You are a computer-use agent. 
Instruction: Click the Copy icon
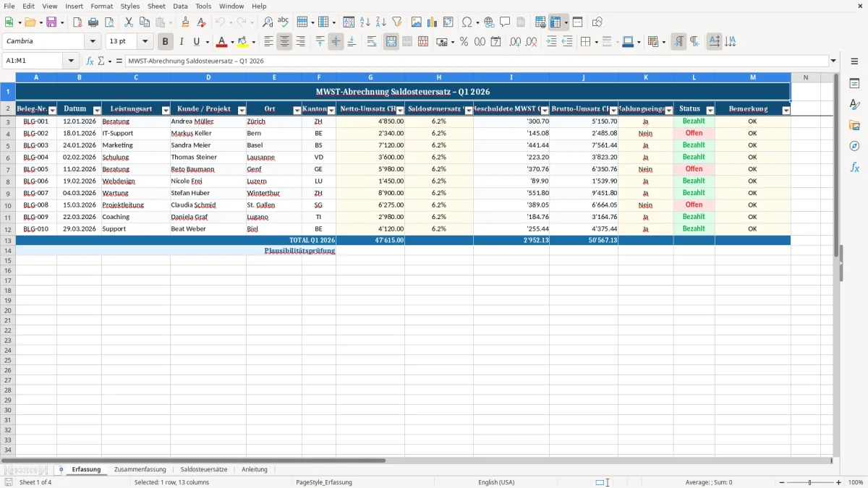pyautogui.click(x=145, y=22)
